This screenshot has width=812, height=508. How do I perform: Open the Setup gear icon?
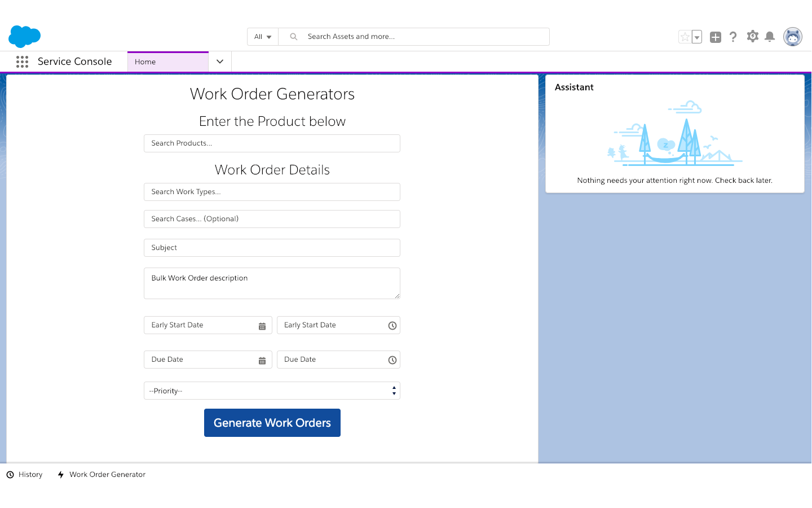[752, 37]
